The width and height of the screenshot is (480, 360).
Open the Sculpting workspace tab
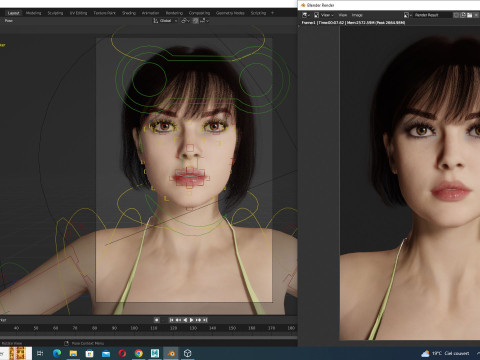(x=55, y=13)
